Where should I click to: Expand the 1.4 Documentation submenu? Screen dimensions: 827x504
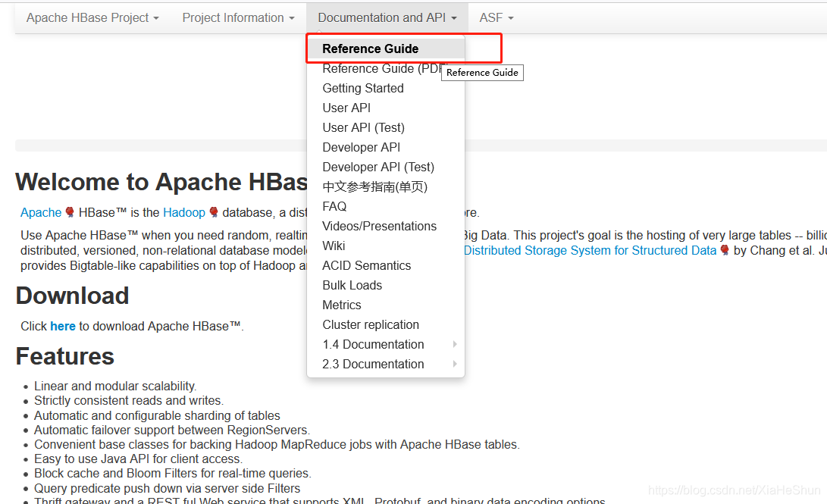click(x=386, y=344)
